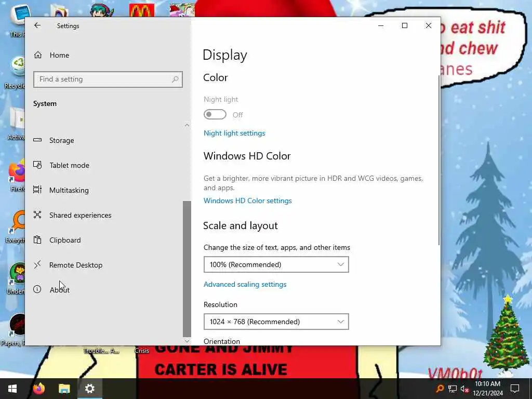This screenshot has width=532, height=399.
Task: Select the Recycle Bin desktop icon
Action: point(16,73)
